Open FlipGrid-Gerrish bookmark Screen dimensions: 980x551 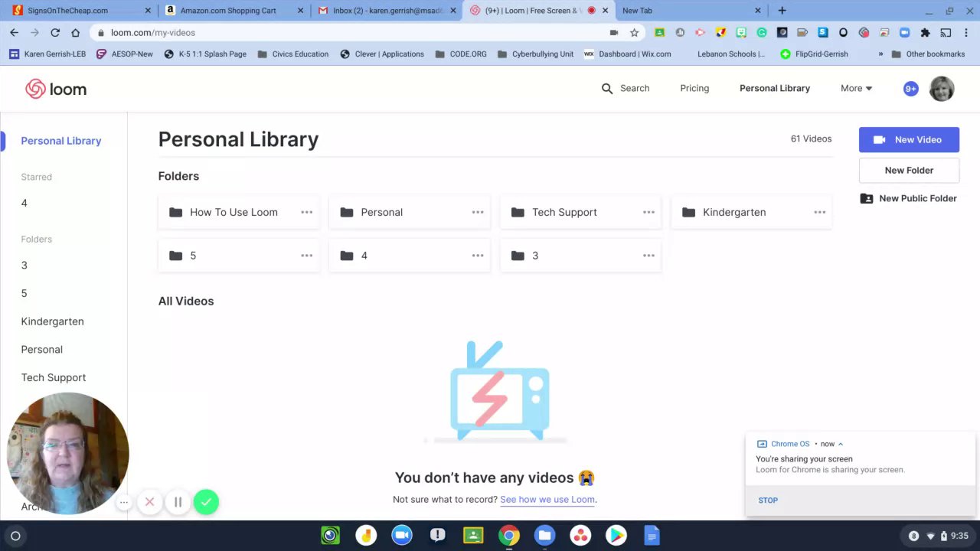[814, 54]
